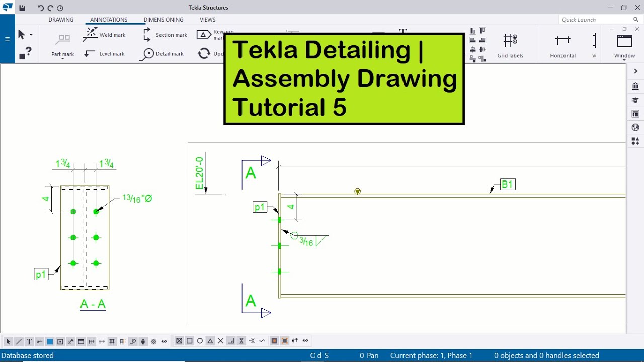This screenshot has width=644, height=362.
Task: Click the Save disk icon
Action: 22,8
